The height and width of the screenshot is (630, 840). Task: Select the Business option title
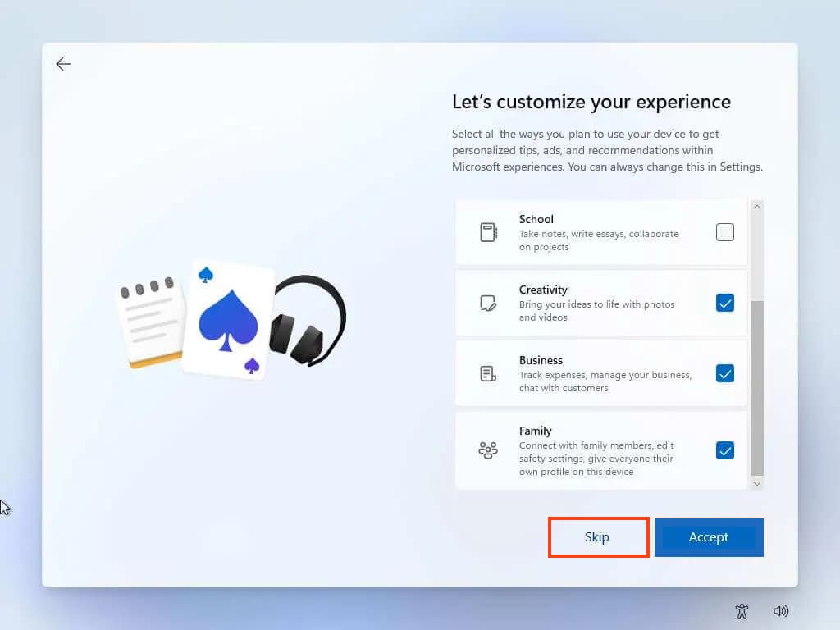pos(541,360)
